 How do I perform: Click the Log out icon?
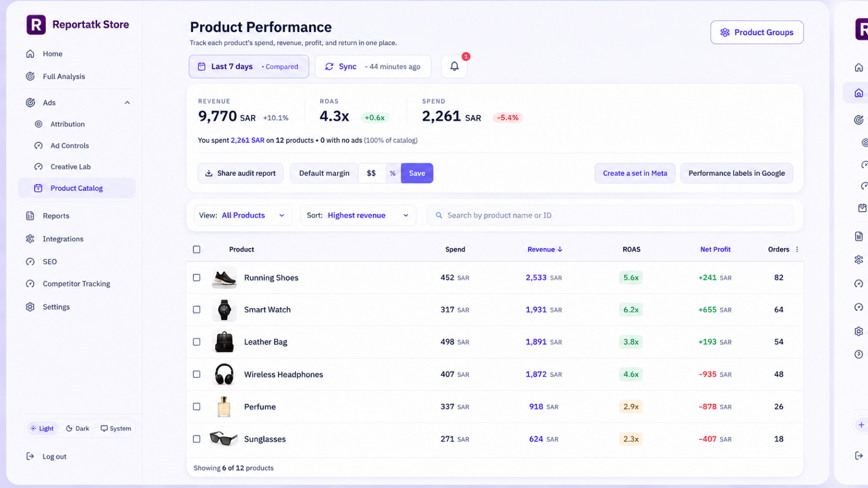pos(30,457)
